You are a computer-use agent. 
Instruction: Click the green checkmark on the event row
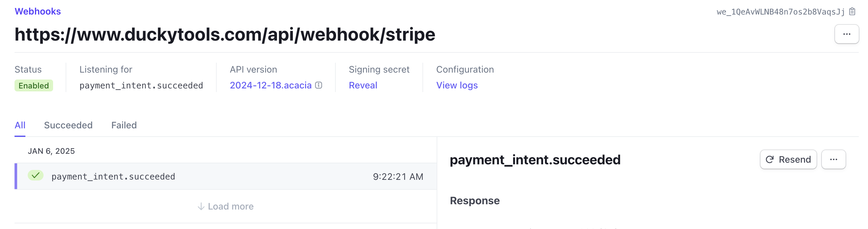coord(35,175)
